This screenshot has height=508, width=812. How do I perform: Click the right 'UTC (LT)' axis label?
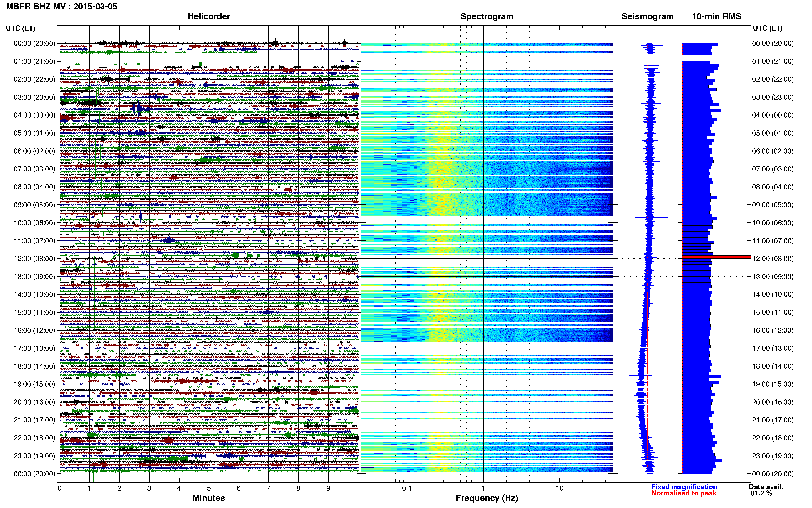[767, 28]
